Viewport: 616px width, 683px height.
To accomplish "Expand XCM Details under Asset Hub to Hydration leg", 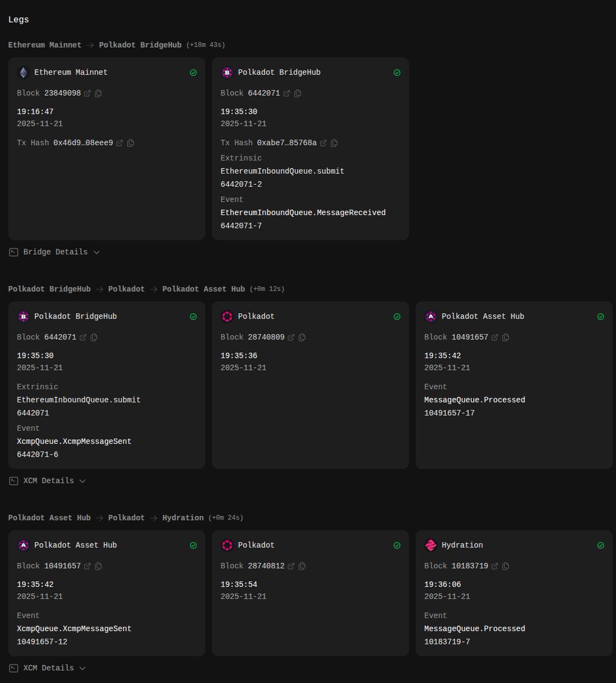I will [x=48, y=668].
